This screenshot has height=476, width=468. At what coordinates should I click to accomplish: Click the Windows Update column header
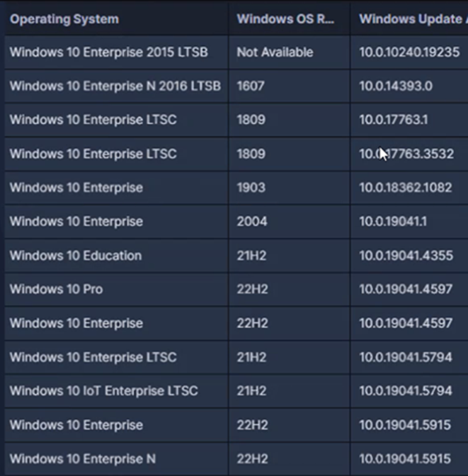[409, 18]
